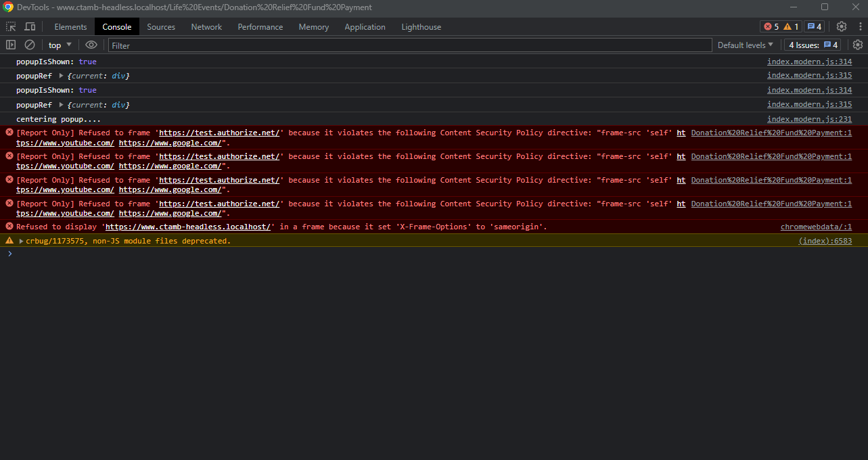The image size is (868, 460).
Task: Click the console Filter input field
Action: 409,45
